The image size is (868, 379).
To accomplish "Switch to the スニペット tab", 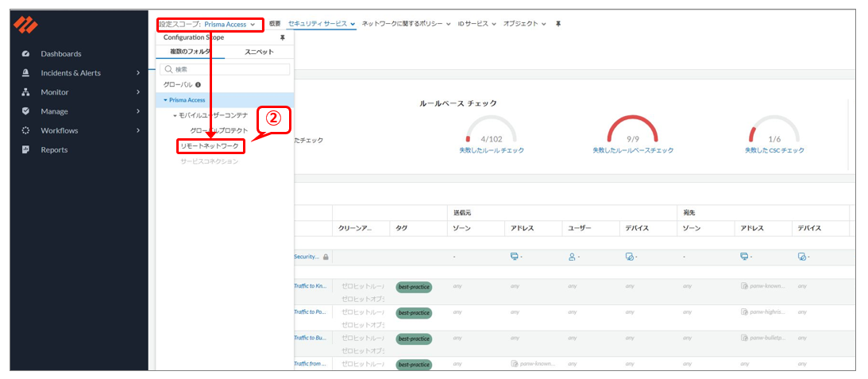I will pyautogui.click(x=259, y=52).
